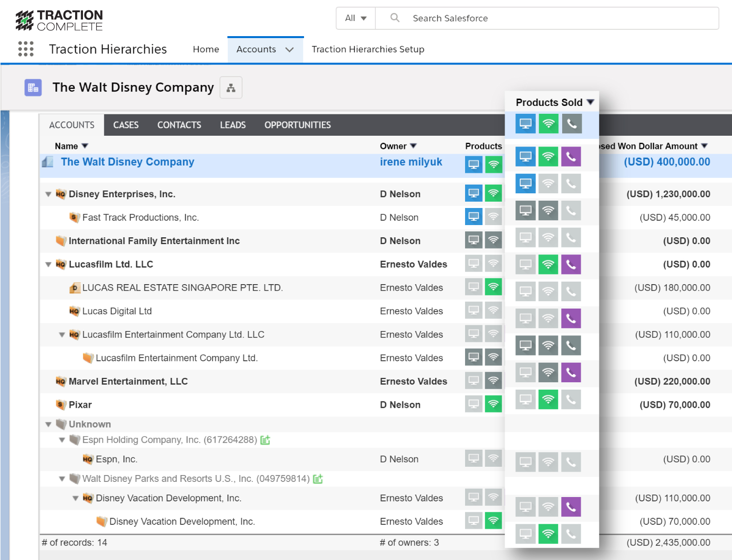Screen dimensions: 732x560
Task: Open Marvel Entertainment, LLC account
Action: coord(128,381)
